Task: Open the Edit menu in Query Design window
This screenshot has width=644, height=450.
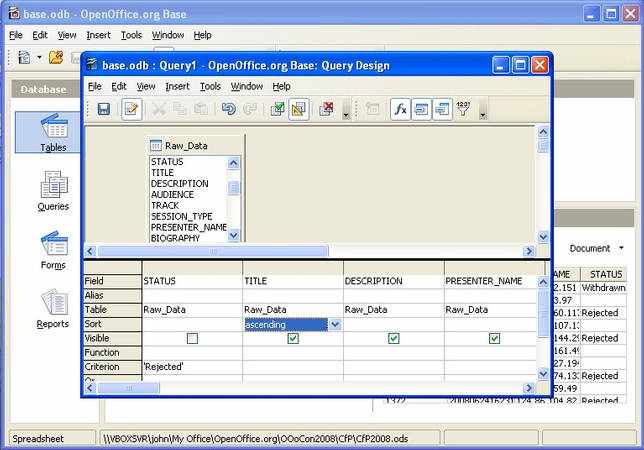Action: [119, 86]
